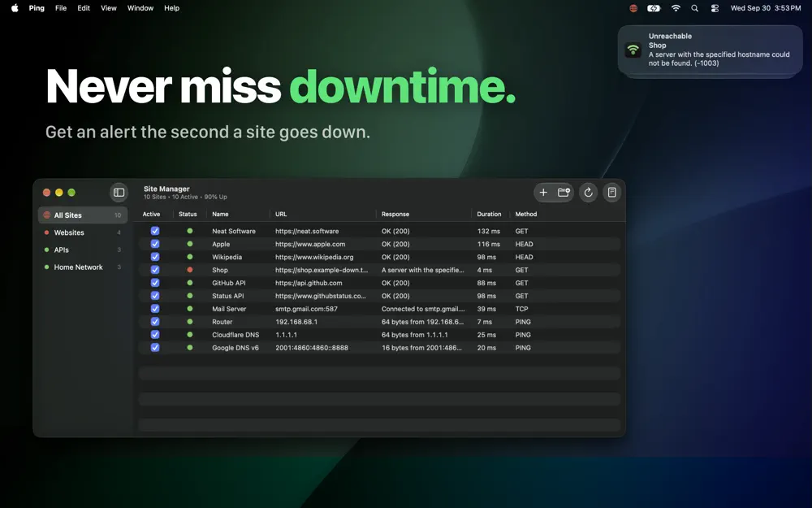
Task: Open Wi-Fi menu in menu bar
Action: pyautogui.click(x=676, y=8)
